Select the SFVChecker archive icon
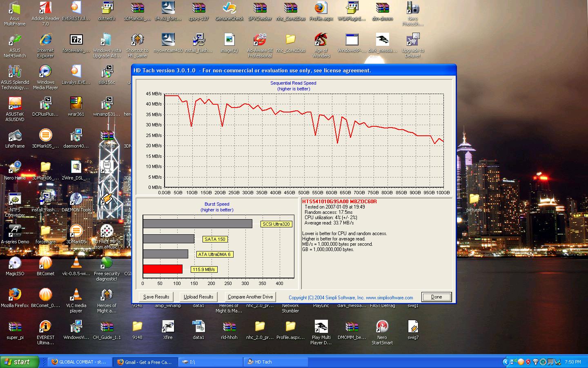This screenshot has width=588, height=368. [260, 11]
